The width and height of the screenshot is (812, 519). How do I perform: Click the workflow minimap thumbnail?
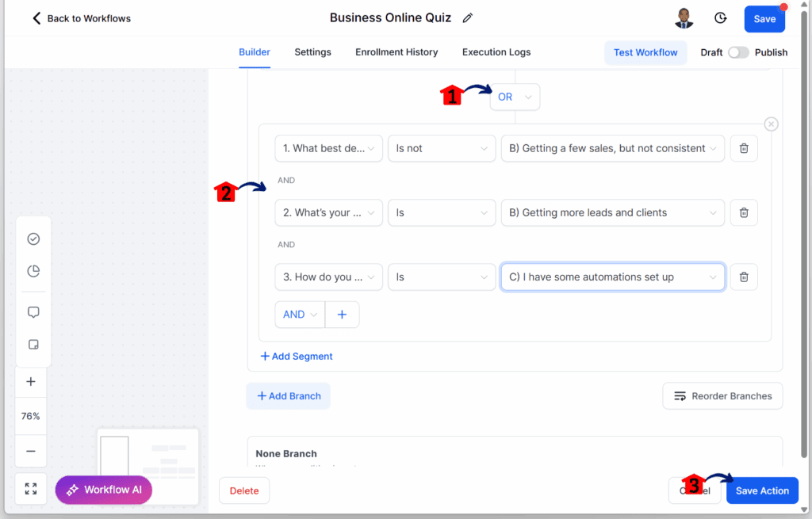coord(148,466)
